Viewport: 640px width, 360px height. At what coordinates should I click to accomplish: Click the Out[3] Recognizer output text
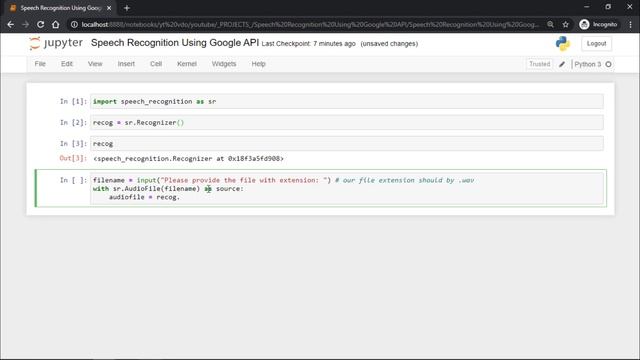(x=188, y=158)
